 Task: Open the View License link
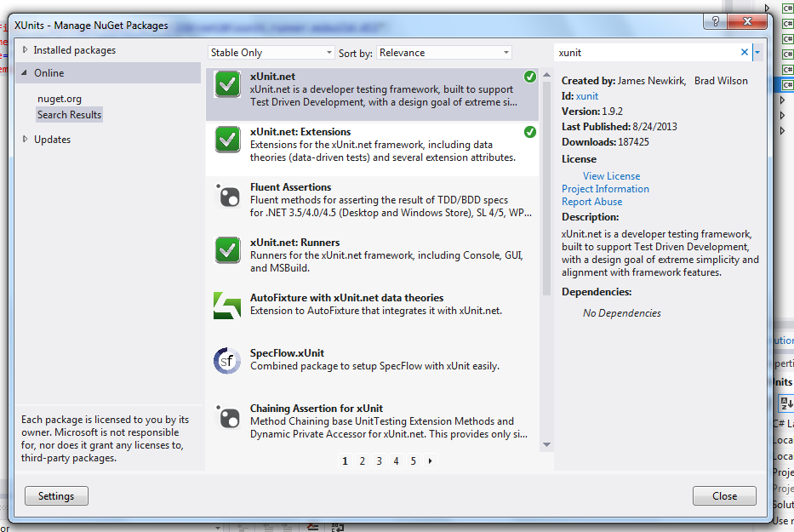(x=611, y=176)
